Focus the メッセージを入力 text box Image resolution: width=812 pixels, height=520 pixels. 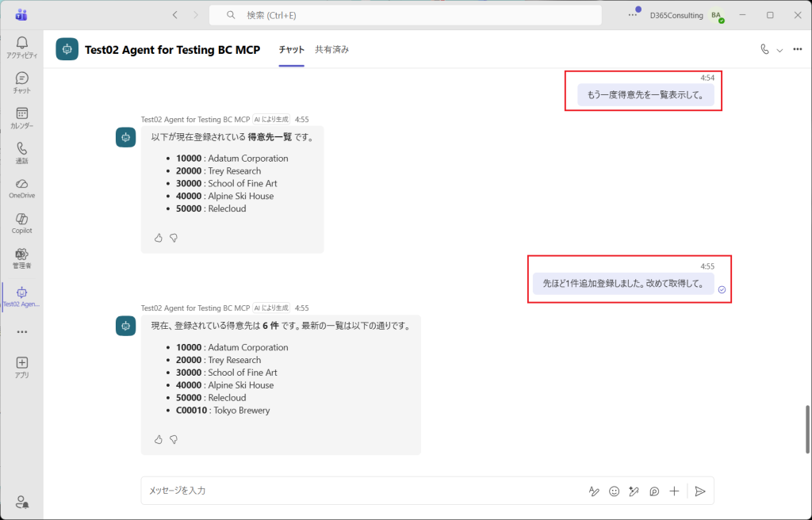[357, 491]
